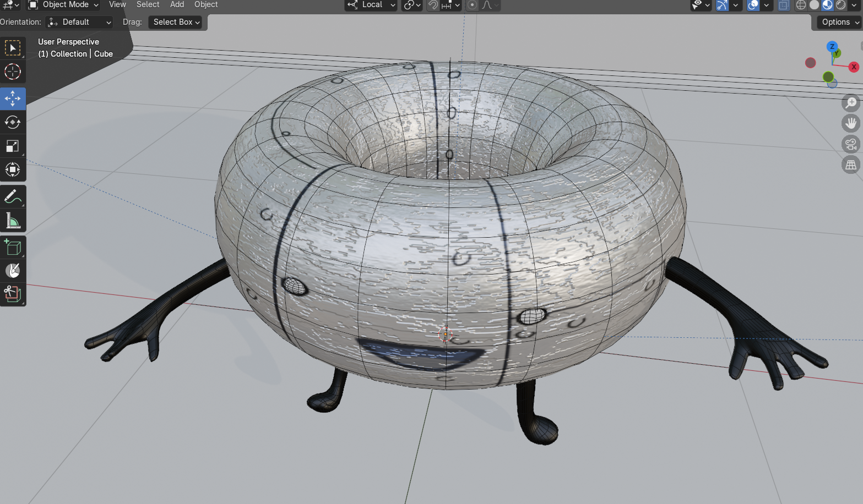Viewport: 863px width, 504px height.
Task: Open the Options dropdown
Action: tap(840, 22)
